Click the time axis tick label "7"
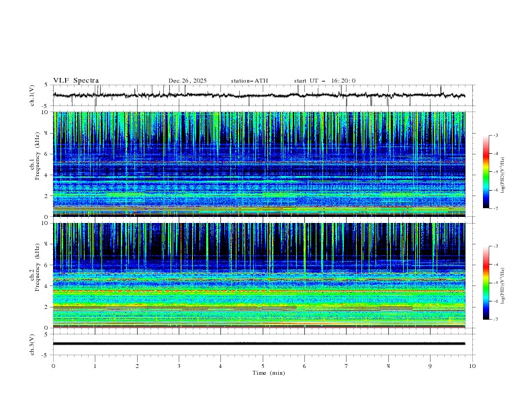Screen dimensions: 532x411 point(347,366)
